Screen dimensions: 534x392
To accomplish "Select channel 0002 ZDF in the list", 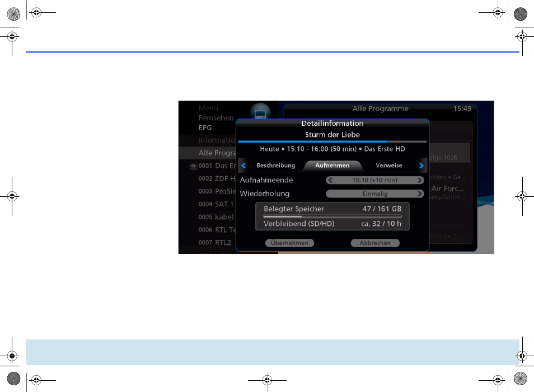I will click(208, 178).
